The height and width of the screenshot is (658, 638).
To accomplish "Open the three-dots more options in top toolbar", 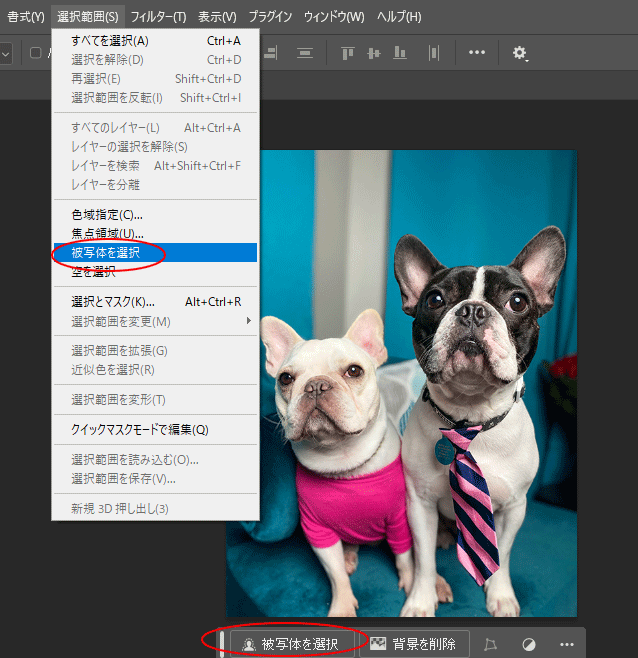I will pyautogui.click(x=477, y=52).
